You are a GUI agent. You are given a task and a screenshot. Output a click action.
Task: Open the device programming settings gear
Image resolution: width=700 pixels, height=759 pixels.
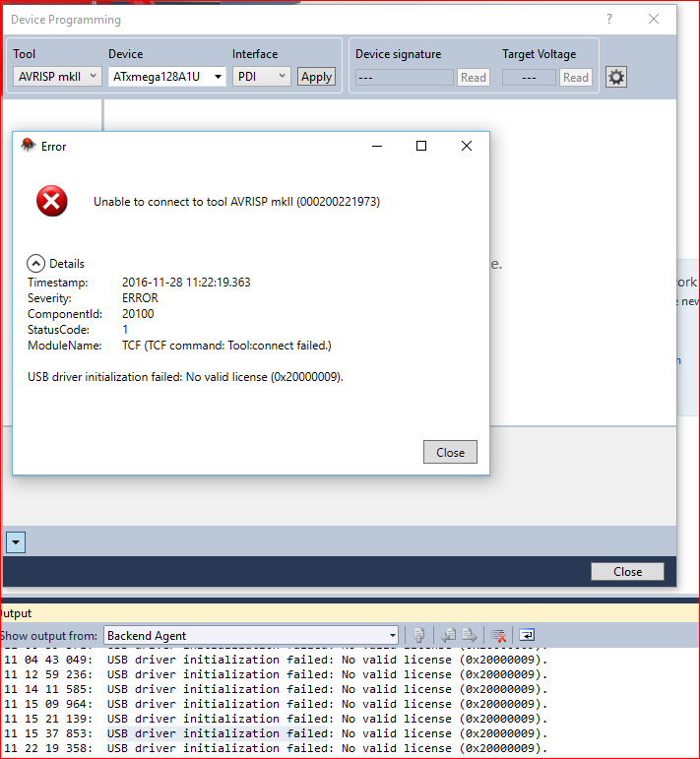(x=615, y=77)
